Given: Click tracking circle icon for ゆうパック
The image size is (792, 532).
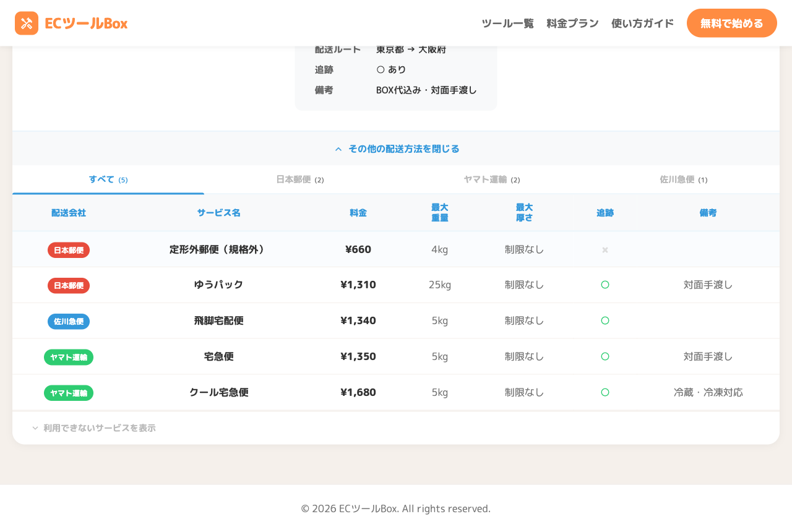Looking at the screenshot, I should (x=605, y=285).
